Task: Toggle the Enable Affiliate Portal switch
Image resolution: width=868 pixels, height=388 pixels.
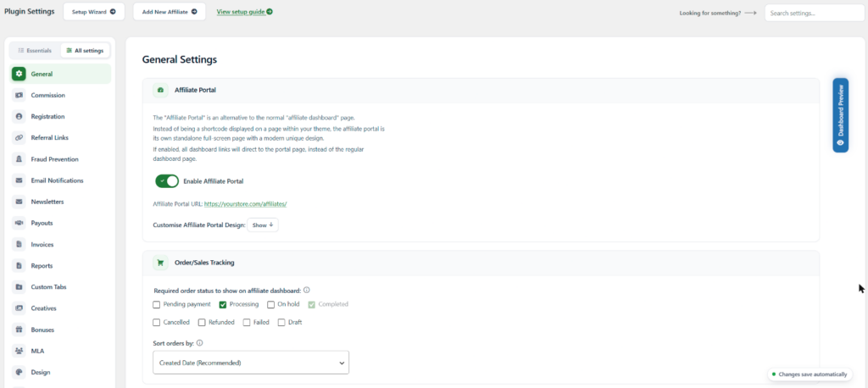Action: coord(167,181)
